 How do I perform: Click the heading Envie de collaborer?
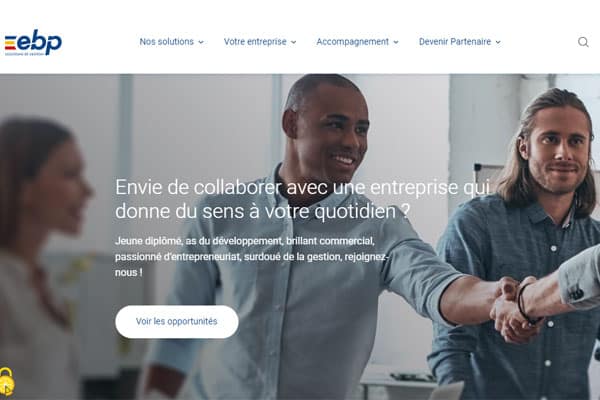coord(302,199)
